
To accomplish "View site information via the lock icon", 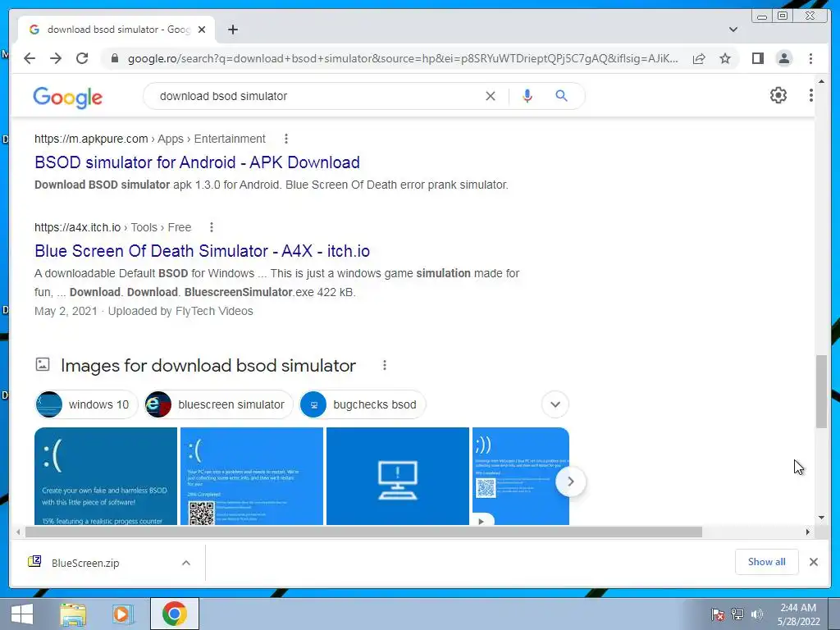I will (x=114, y=58).
